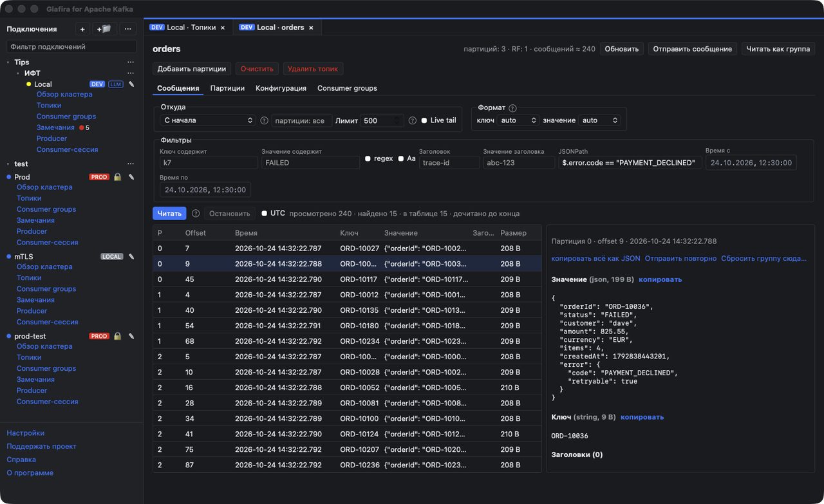
Task: Click the Обновить button
Action: [622, 49]
